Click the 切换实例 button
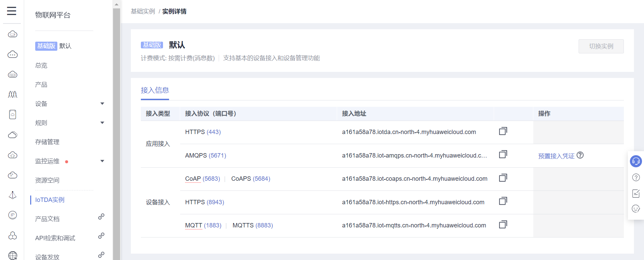Screen dimensions: 644x260 pos(601,46)
